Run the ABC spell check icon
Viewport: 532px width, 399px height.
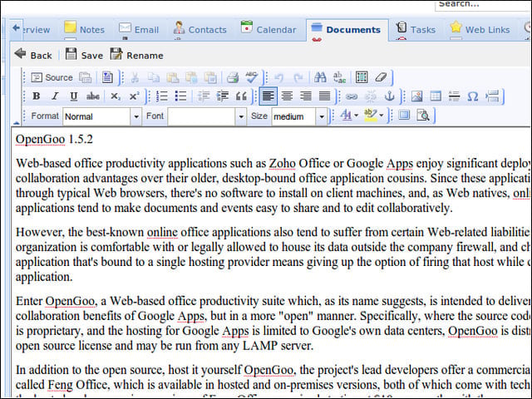pos(252,77)
